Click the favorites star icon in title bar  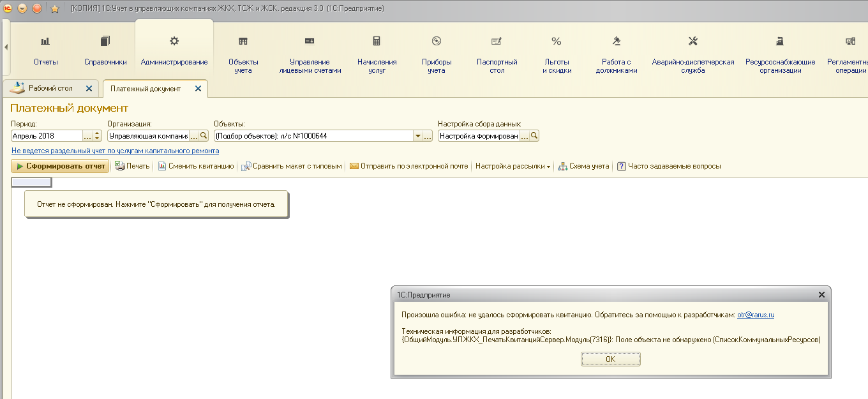pyautogui.click(x=55, y=8)
